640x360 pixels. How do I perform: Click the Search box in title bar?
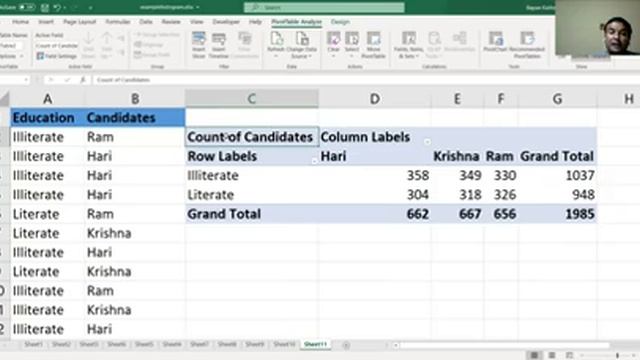tap(324, 7)
